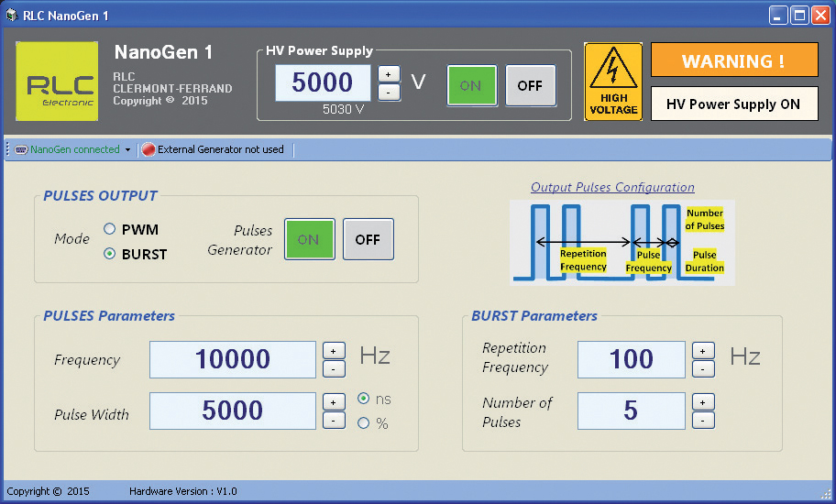This screenshot has height=504, width=836.
Task: Turn HV Power Supply OFF
Action: pyautogui.click(x=531, y=86)
